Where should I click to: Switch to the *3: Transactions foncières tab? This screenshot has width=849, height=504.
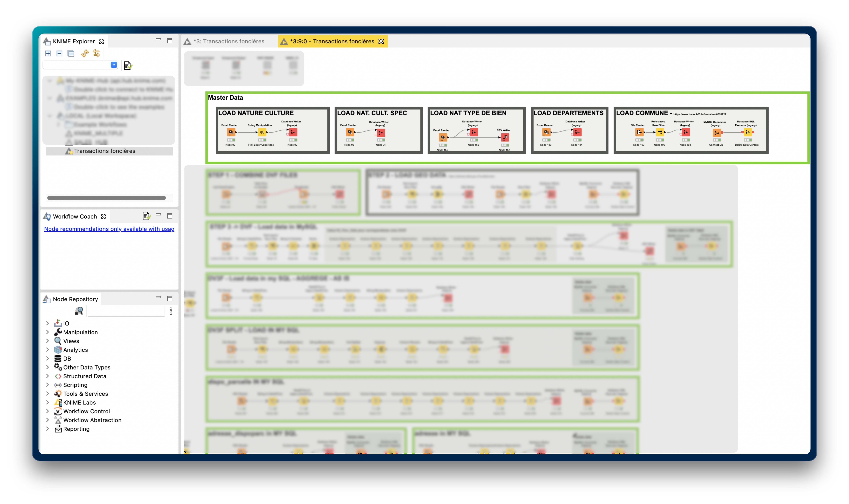(224, 41)
